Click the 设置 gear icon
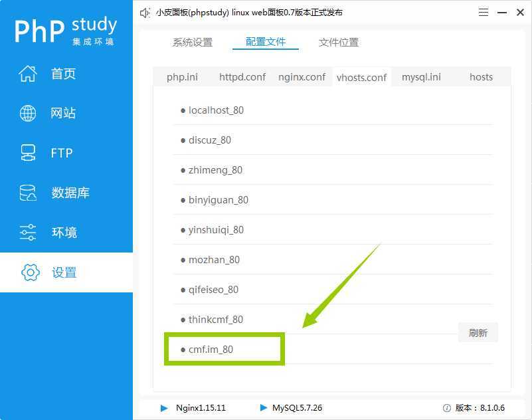The width and height of the screenshot is (532, 420). [31, 272]
